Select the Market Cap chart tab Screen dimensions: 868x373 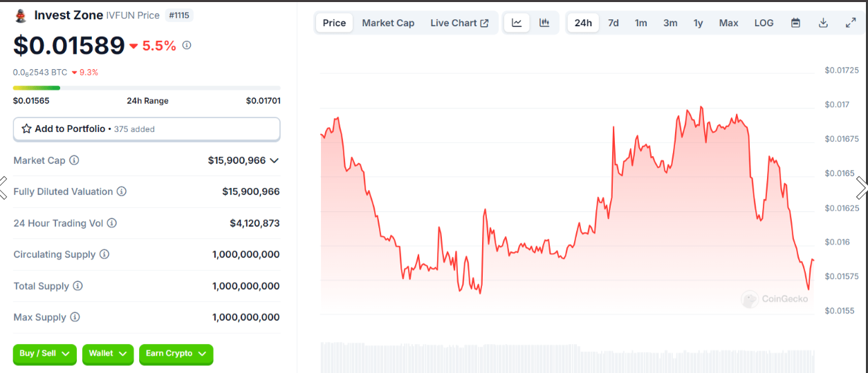[388, 23]
